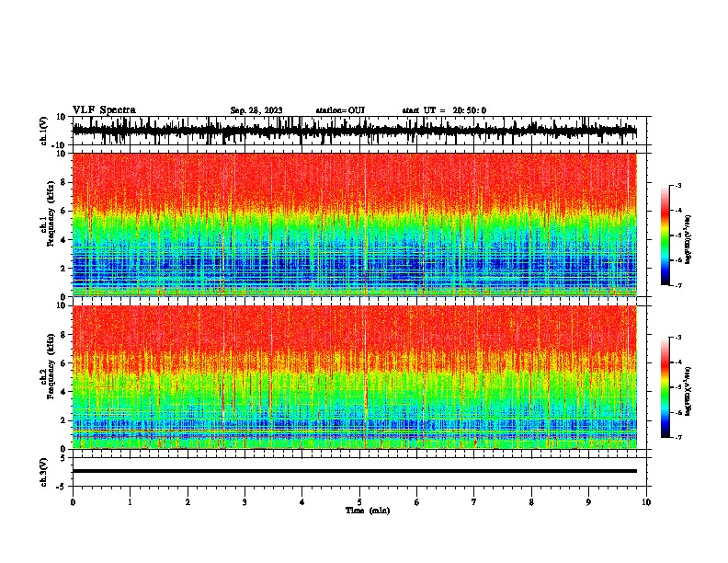Click the ch.2 PSD color bar
This screenshot has width=728, height=563.
(665, 387)
